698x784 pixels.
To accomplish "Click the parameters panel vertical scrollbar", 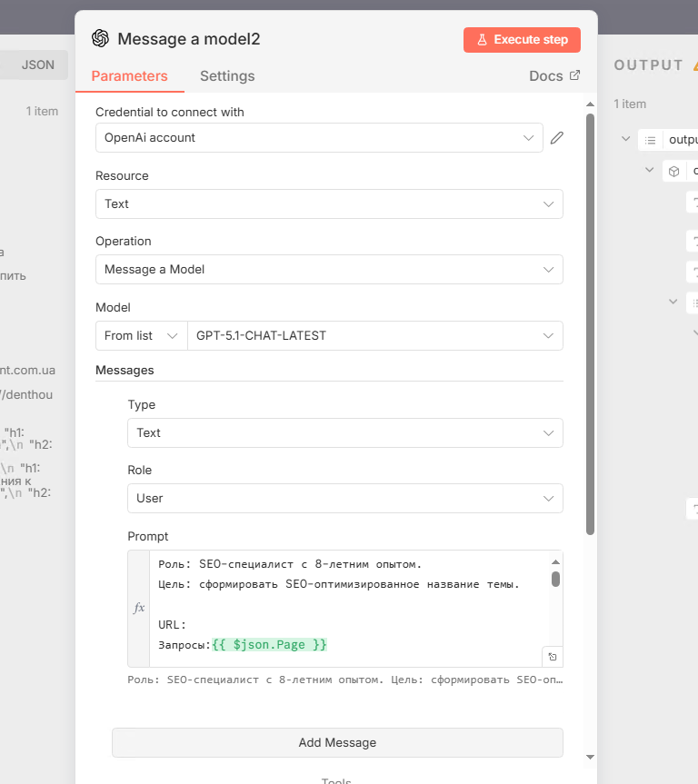I will coord(590,324).
